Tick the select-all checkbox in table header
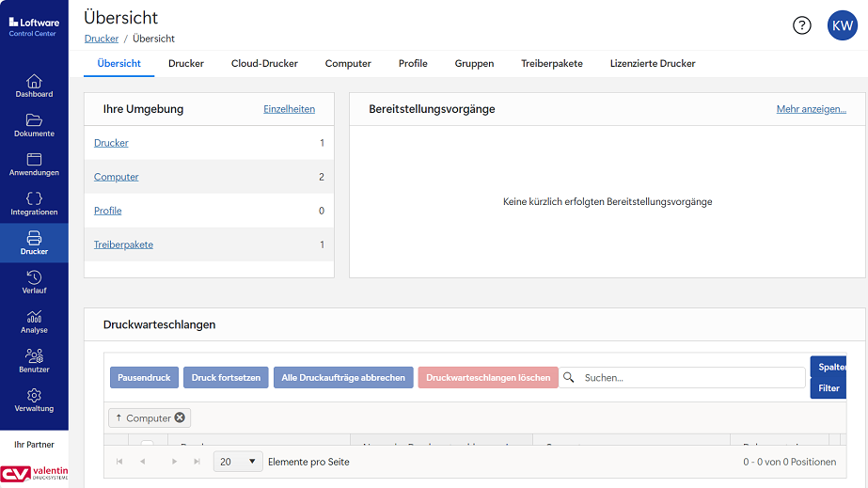Viewport: 868px width, 488px height. [x=147, y=444]
